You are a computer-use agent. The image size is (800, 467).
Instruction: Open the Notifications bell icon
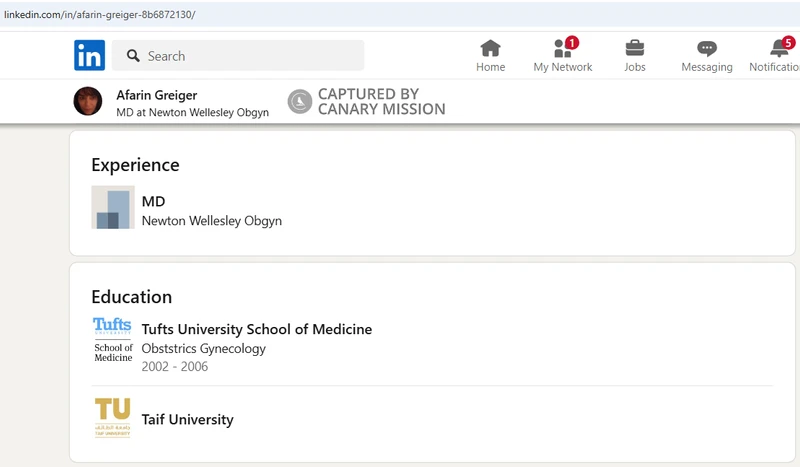click(x=779, y=48)
